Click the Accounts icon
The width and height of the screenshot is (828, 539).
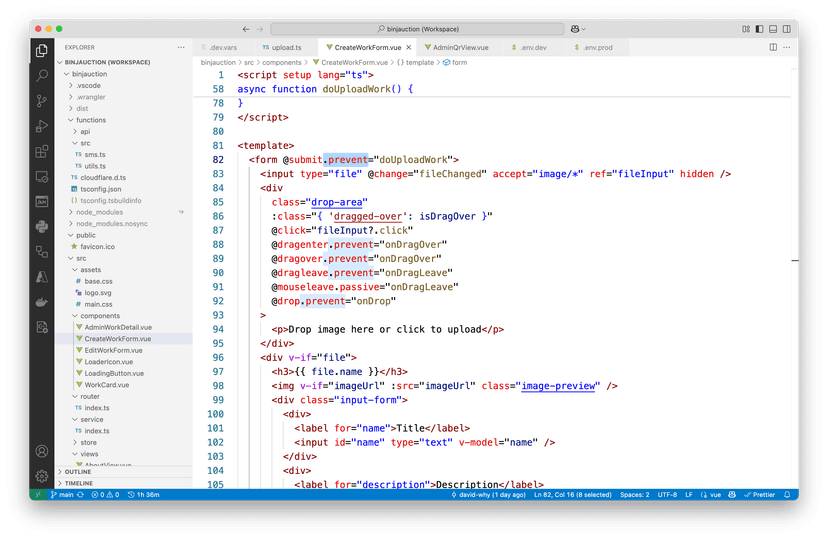click(41, 452)
